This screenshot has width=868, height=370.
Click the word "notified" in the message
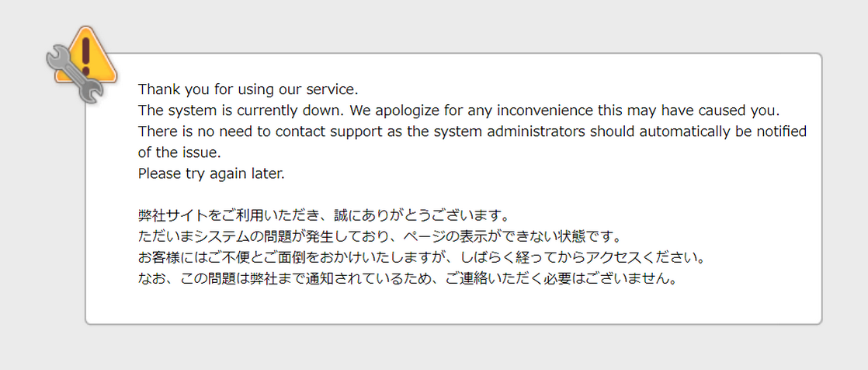click(778, 131)
